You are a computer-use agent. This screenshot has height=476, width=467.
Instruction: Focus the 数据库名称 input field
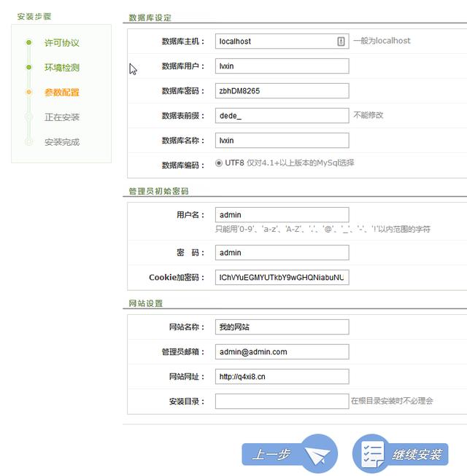coord(282,140)
